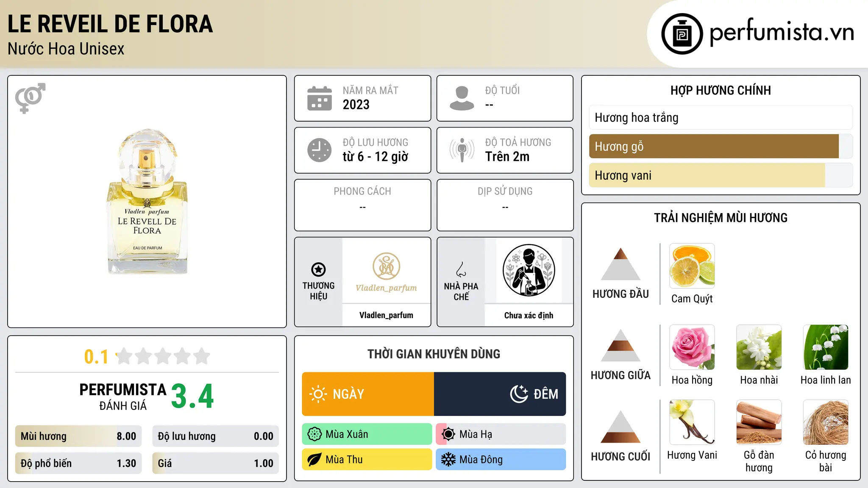The image size is (868, 488).
Task: Click the Gỗ đàn hương note label
Action: pos(759,461)
